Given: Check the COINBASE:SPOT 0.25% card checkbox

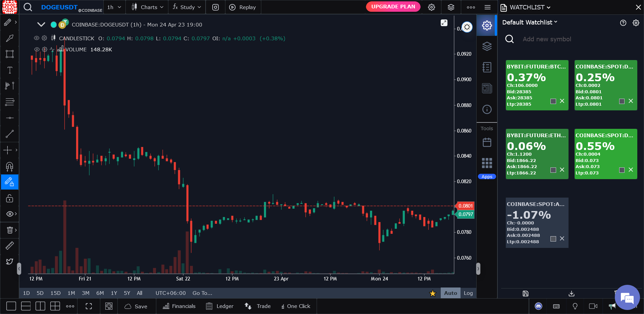Looking at the screenshot, I should (622, 101).
